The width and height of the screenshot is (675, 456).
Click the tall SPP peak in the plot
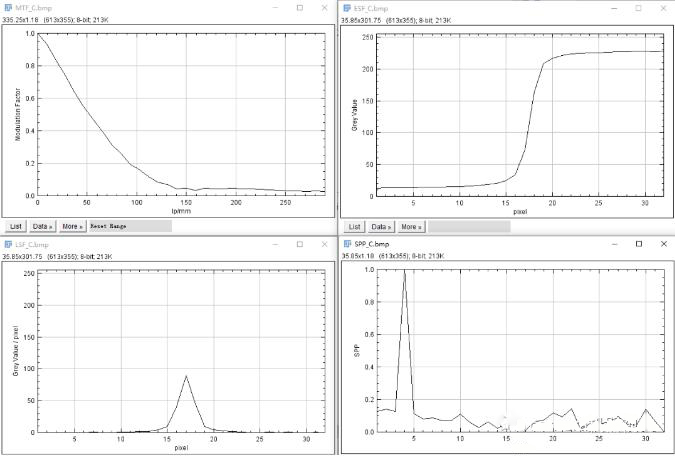pos(404,271)
